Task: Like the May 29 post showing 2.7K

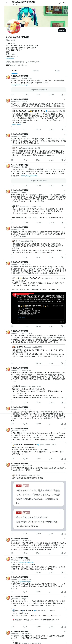Action: (x=39, y=130)
